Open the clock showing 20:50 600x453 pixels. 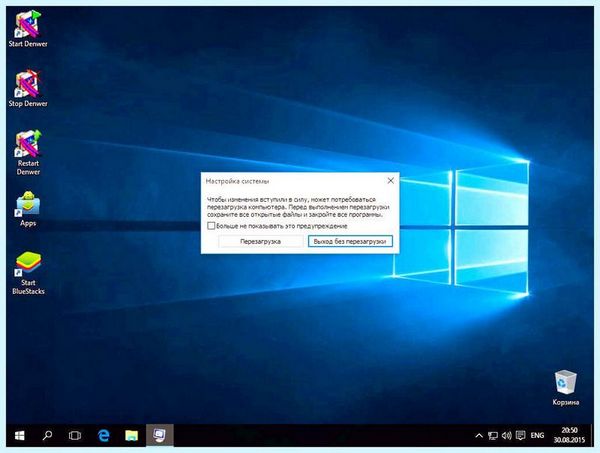pyautogui.click(x=569, y=435)
